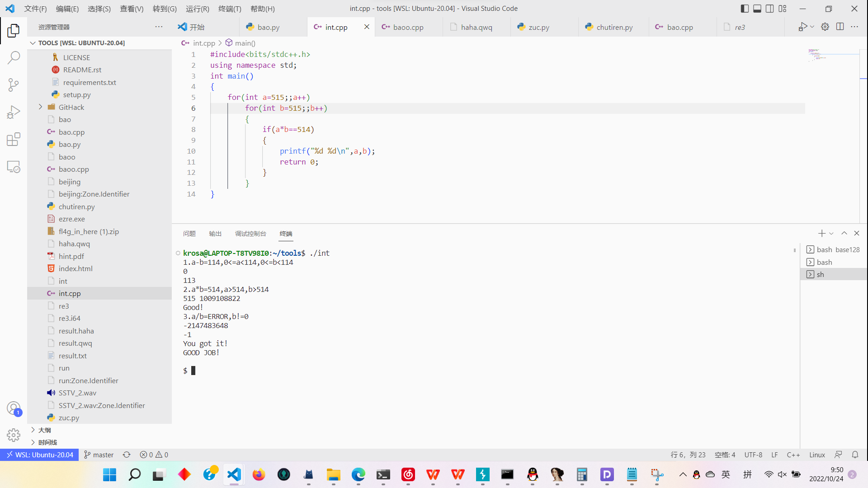Change encoding via UTF-8 status item

[753, 455]
